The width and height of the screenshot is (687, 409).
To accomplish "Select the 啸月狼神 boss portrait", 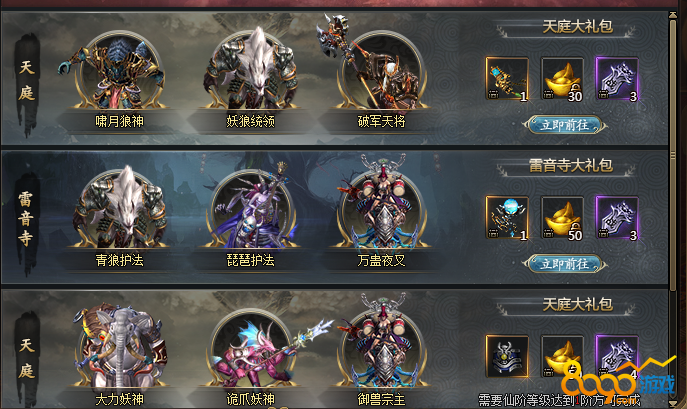I will [x=119, y=70].
